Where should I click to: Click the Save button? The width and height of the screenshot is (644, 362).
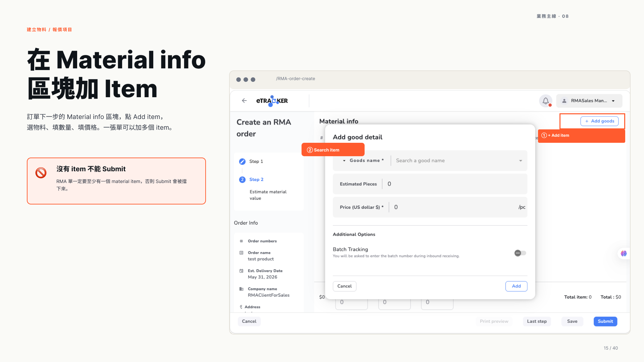coord(572,321)
